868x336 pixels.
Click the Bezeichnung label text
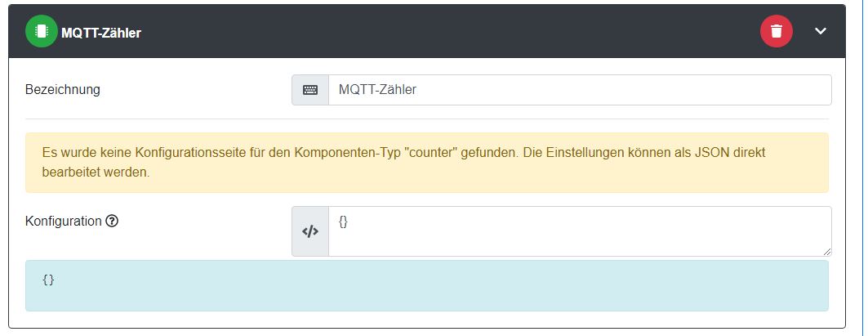[63, 90]
